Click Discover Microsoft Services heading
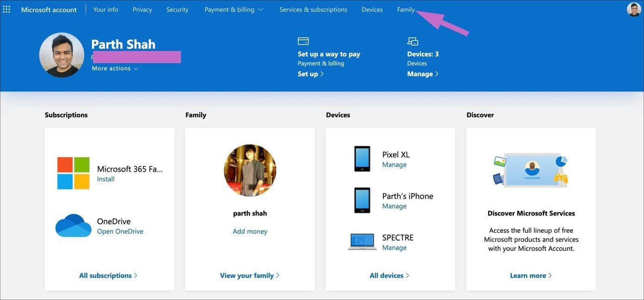The height and width of the screenshot is (300, 644). 531,214
